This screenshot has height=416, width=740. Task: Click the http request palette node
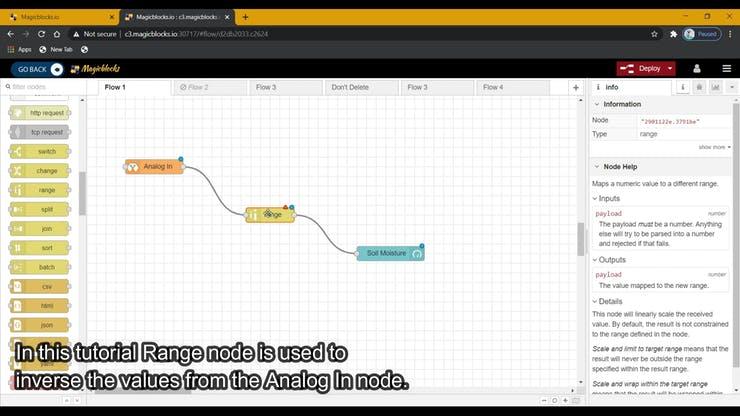[x=40, y=113]
